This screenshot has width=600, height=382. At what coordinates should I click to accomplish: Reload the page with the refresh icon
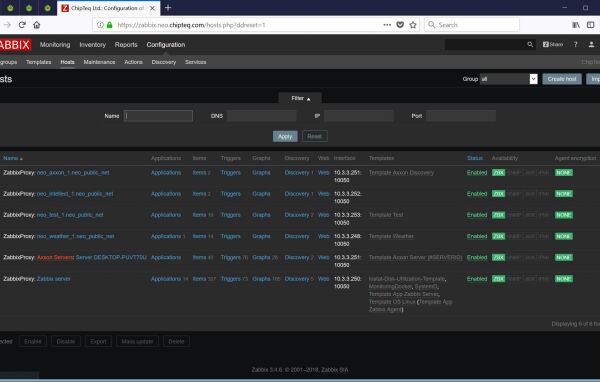click(x=22, y=25)
